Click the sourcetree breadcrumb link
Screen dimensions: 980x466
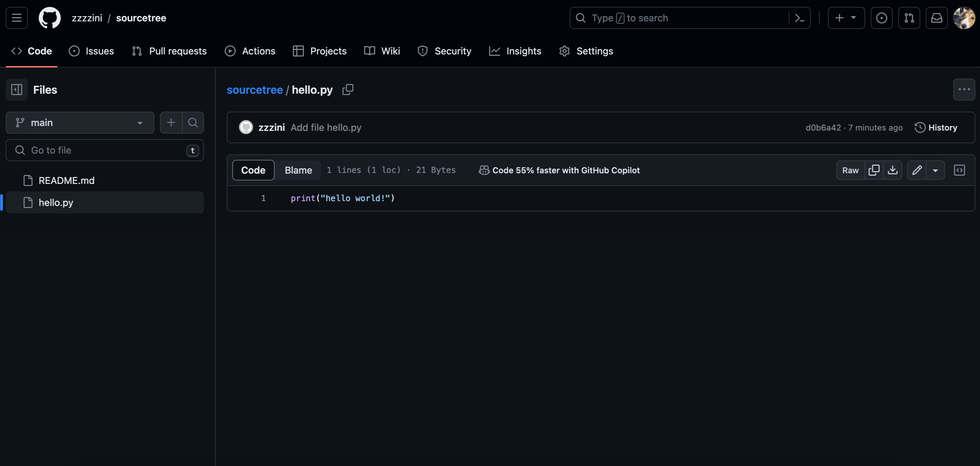click(x=255, y=90)
